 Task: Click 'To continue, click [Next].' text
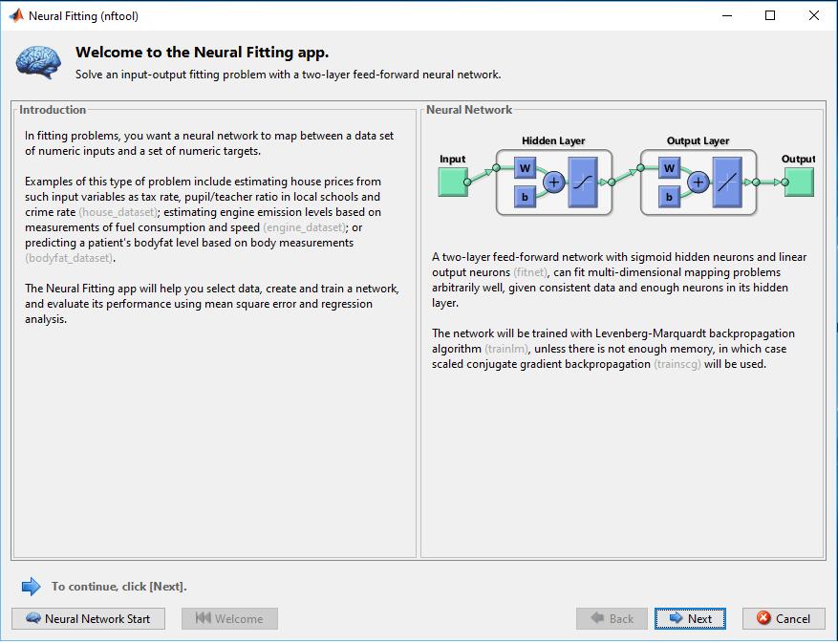coord(119,587)
